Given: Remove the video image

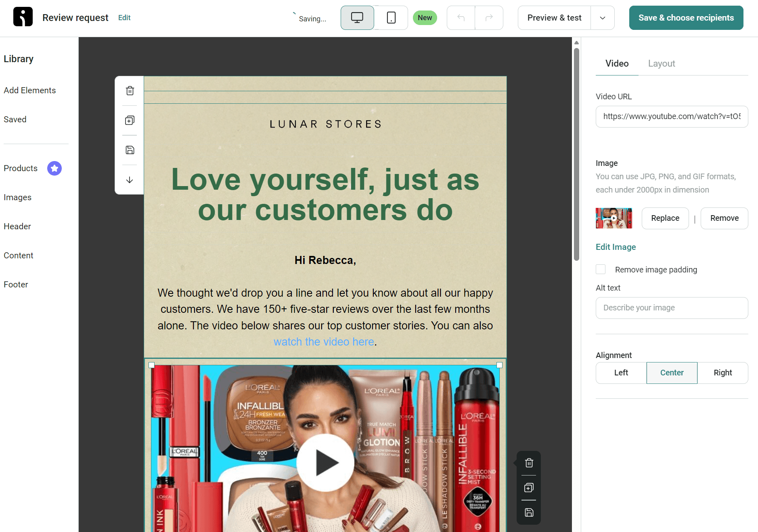Looking at the screenshot, I should click(724, 218).
